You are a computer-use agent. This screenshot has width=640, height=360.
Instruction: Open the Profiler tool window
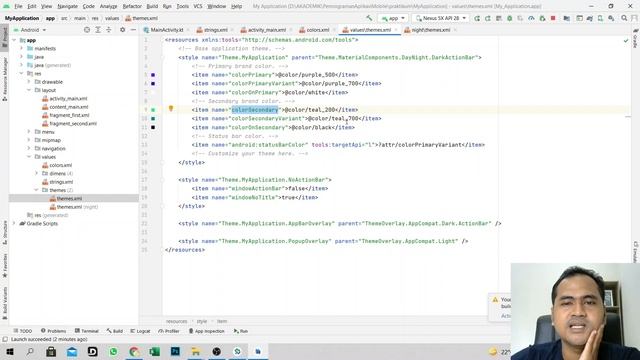click(x=169, y=331)
